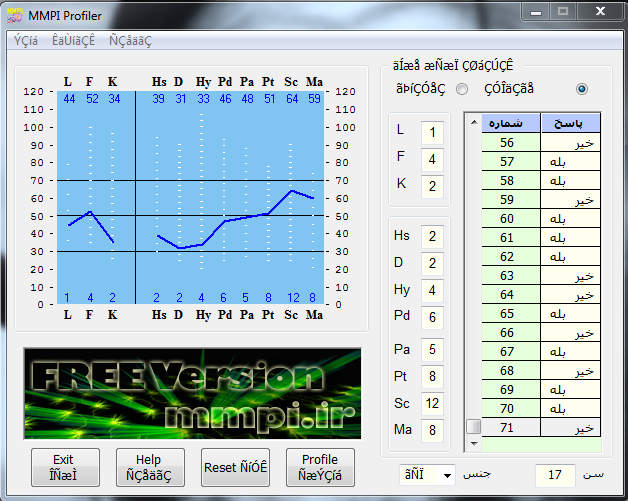This screenshot has width=628, height=501.
Task: Open the first menu in the menu bar
Action: 25,41
